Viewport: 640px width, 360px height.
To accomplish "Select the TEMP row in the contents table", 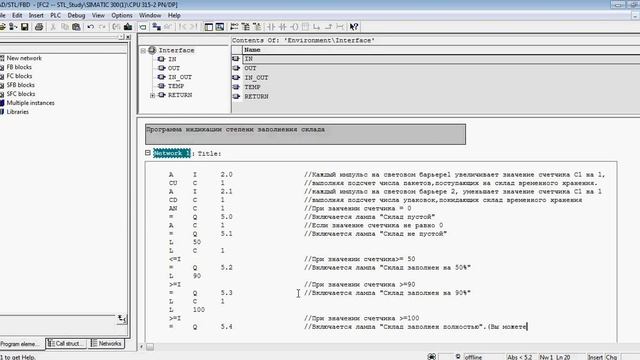I will pyautogui.click(x=436, y=87).
